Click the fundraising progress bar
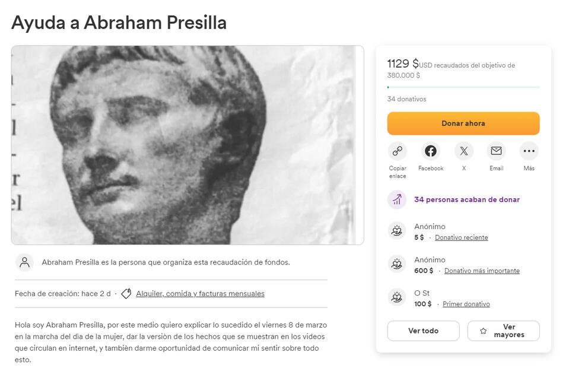The height and width of the screenshot is (368, 588). click(463, 87)
